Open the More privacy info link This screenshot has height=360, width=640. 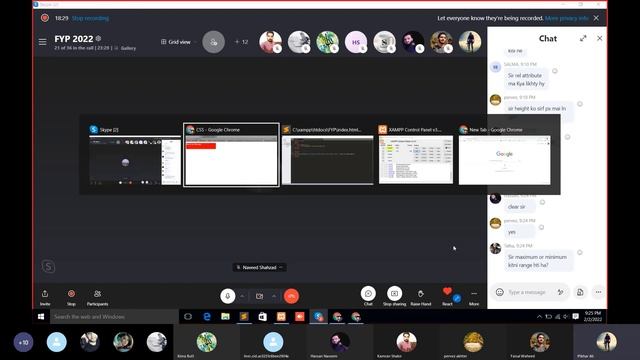[x=567, y=18]
